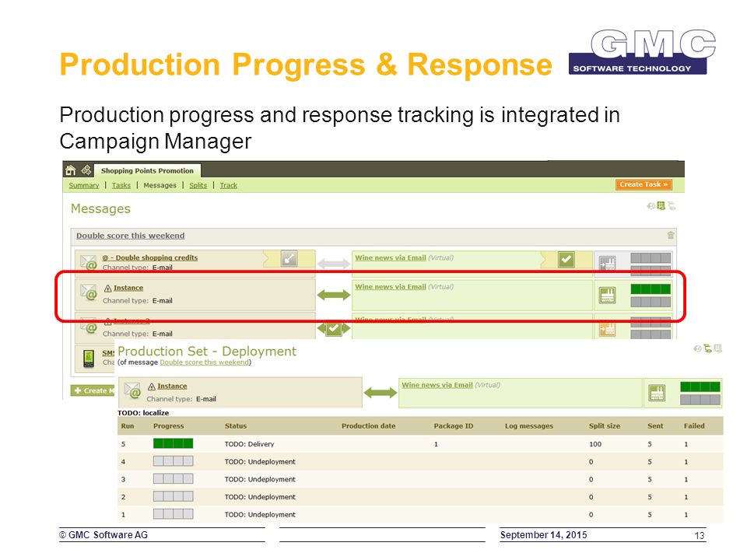Click the green double arrow in highlighted Instance row
Viewport: 747px width, 560px height.
(x=334, y=296)
